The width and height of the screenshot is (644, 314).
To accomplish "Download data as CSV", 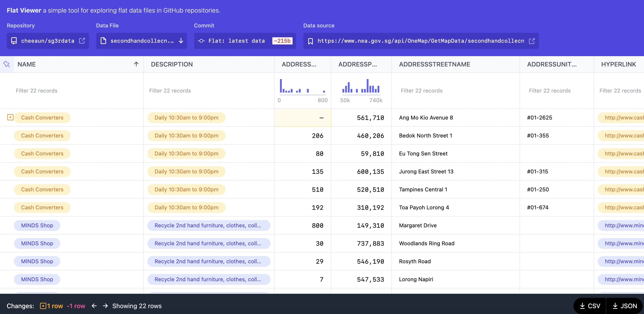I will coord(590,306).
